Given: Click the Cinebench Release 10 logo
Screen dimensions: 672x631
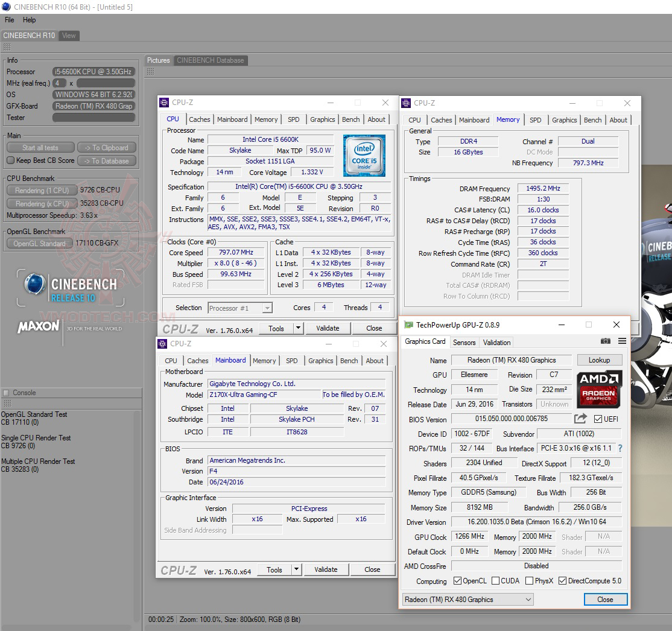Looking at the screenshot, I should point(71,288).
